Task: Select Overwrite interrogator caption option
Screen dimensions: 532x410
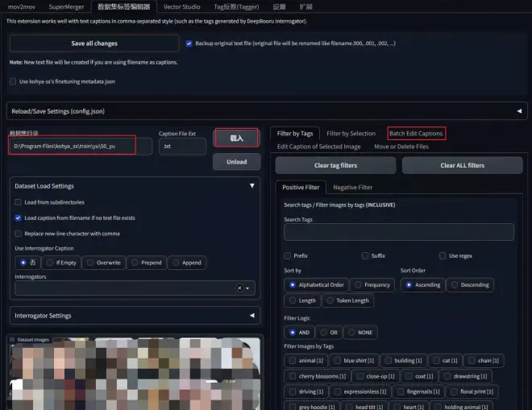Action: point(104,263)
